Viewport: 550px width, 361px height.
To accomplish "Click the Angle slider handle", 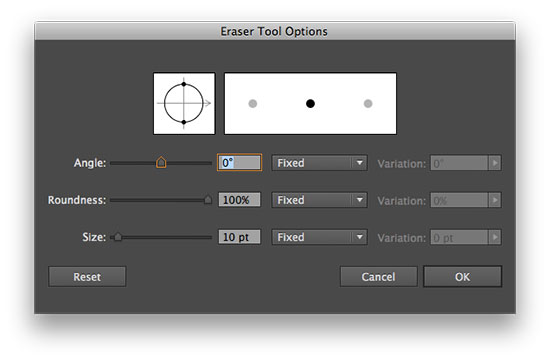I will pyautogui.click(x=161, y=162).
